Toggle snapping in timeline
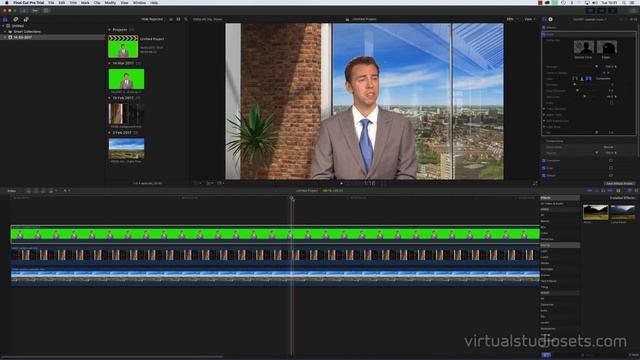This screenshot has width=640, height=360. (610, 191)
